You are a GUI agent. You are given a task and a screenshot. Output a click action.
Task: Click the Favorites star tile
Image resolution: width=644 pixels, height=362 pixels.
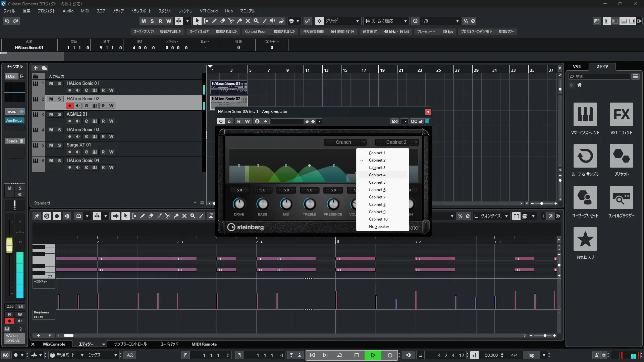click(x=585, y=239)
